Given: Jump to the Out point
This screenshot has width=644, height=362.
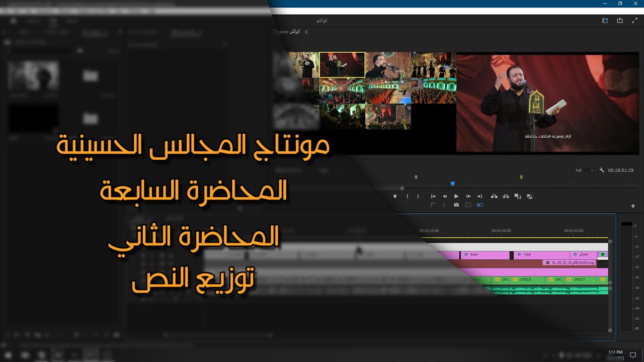Looking at the screenshot, I should pos(480,197).
